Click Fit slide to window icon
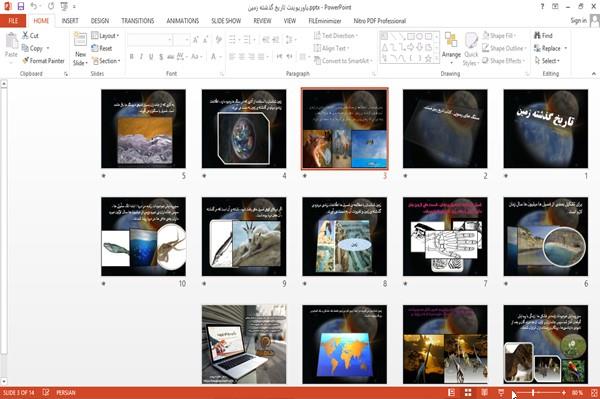Viewport: 600px width, 399px height. pos(594,392)
